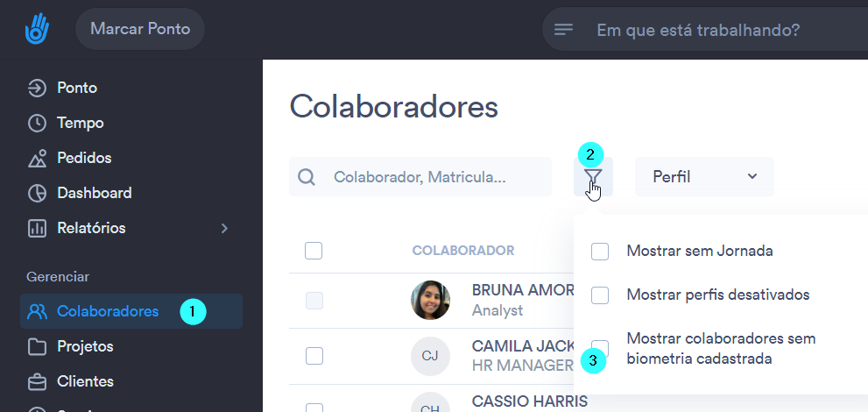Viewport: 868px width, 412px height.
Task: Click the Projetos folder icon
Action: point(37,346)
